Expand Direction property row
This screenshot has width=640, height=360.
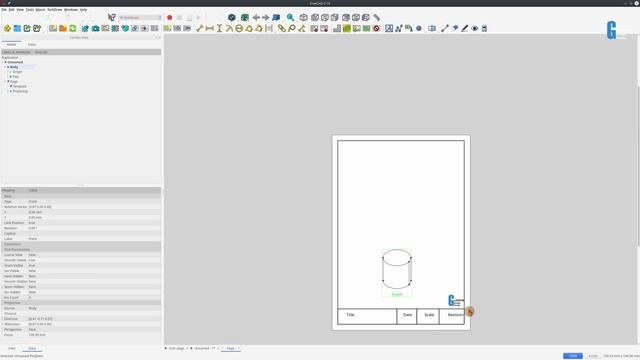coord(2,319)
